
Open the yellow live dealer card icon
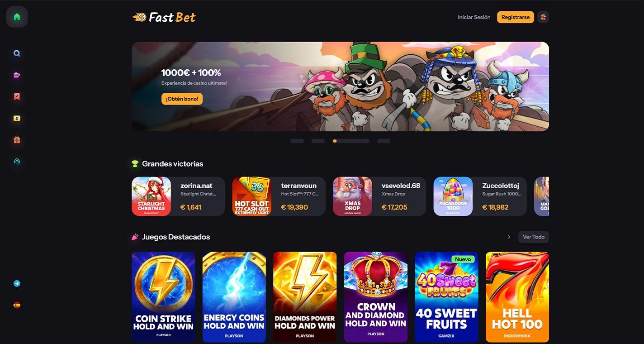click(x=17, y=118)
